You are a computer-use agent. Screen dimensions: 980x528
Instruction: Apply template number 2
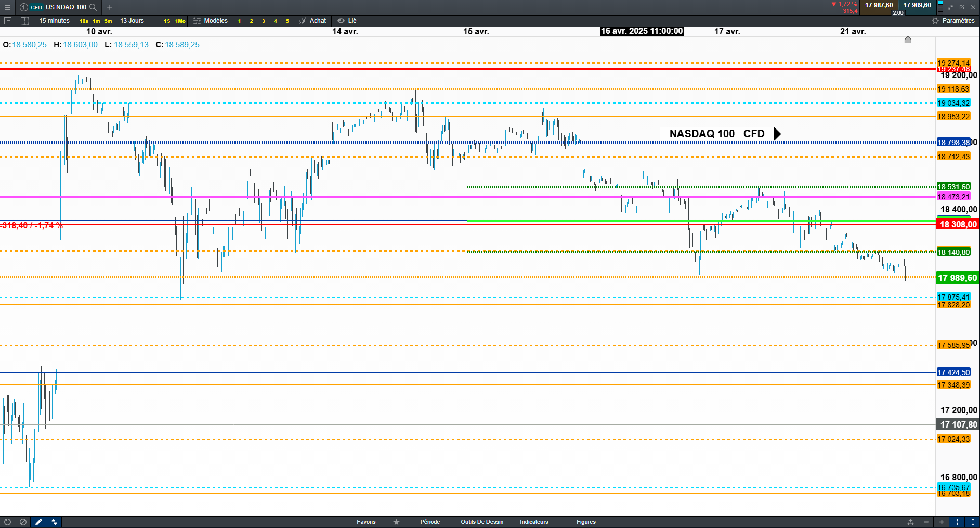point(251,21)
